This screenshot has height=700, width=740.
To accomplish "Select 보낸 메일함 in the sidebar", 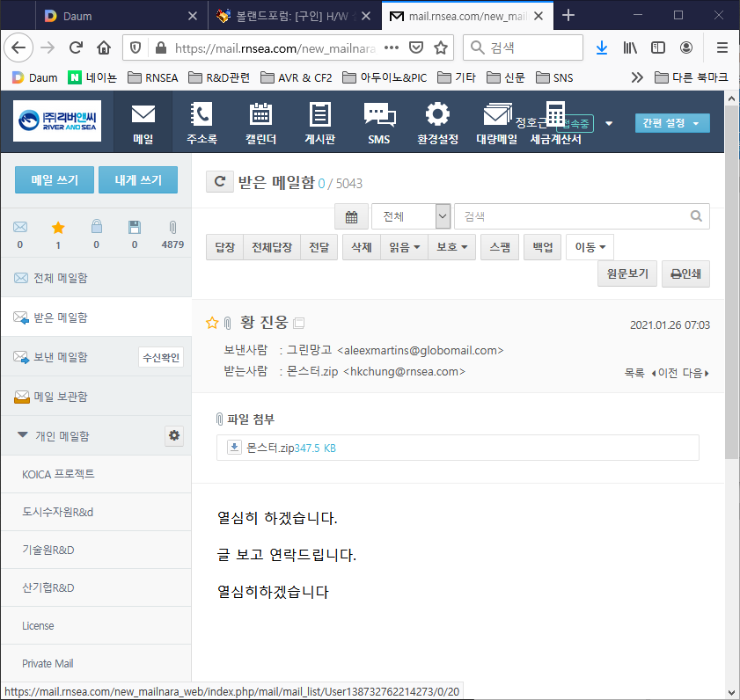I will coord(60,357).
